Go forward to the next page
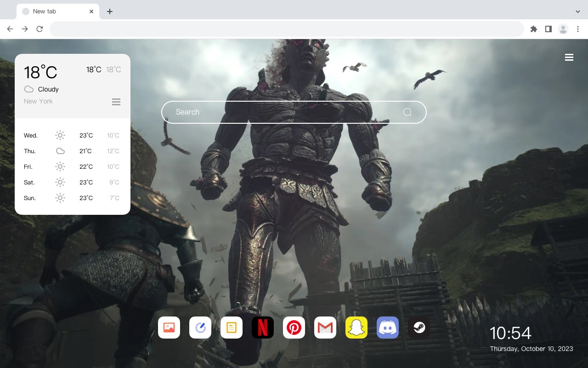588x368 pixels. coord(25,29)
